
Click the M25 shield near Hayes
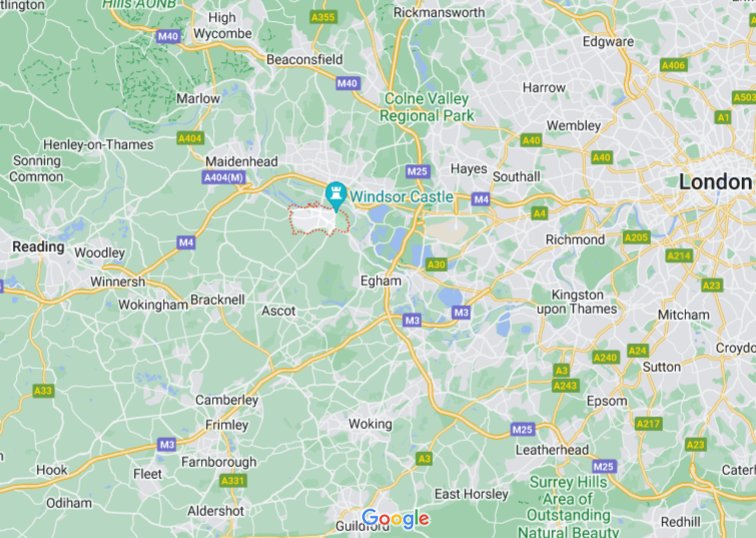[418, 171]
